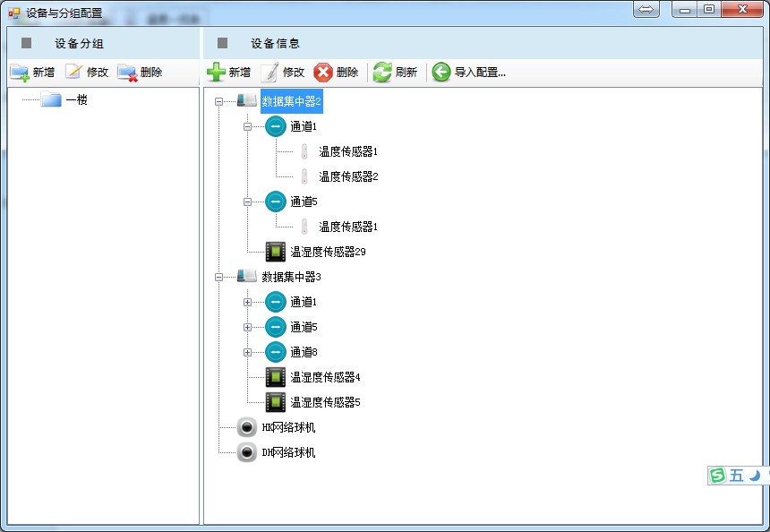Screen dimensions: 770x532
Task: Click the 五 input mode indicator
Action: 737,475
